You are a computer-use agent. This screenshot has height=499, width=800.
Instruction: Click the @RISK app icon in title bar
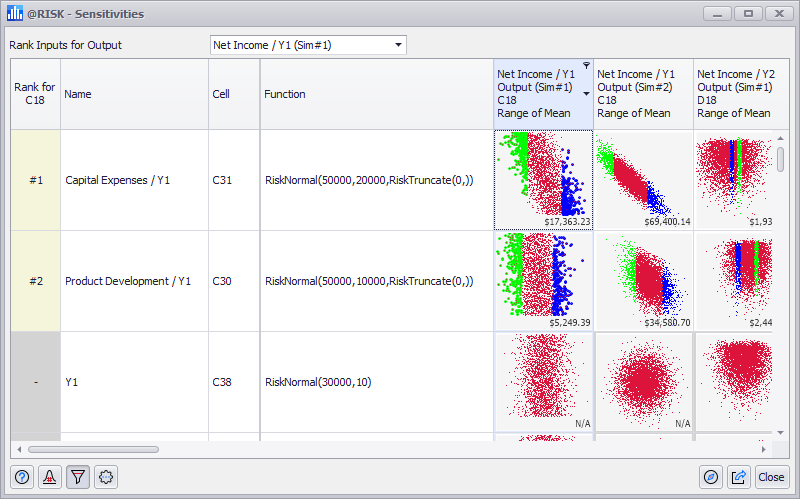click(x=14, y=14)
